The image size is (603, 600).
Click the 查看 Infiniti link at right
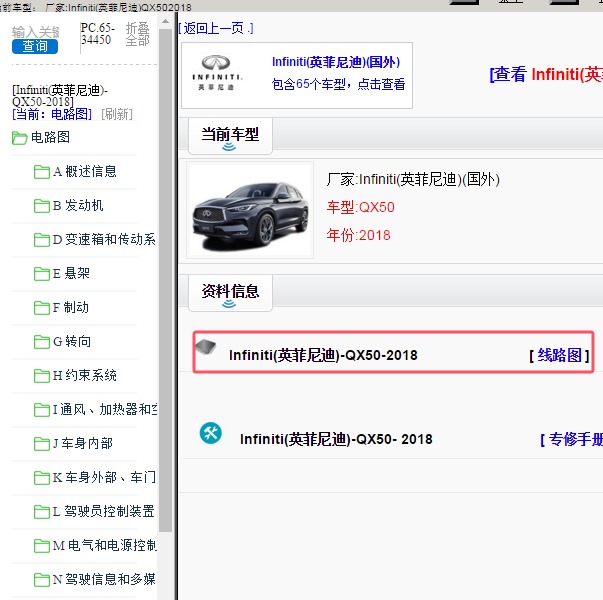pos(546,74)
